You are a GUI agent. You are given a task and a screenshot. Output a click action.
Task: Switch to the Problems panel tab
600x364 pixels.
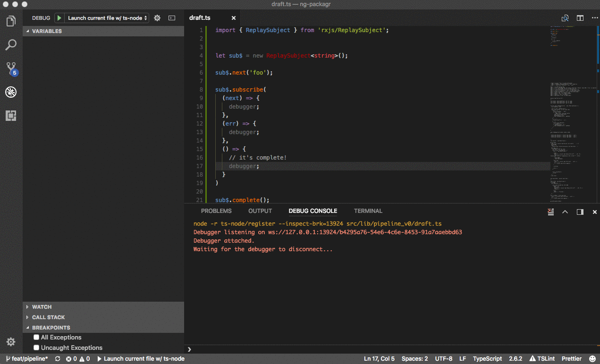click(216, 211)
